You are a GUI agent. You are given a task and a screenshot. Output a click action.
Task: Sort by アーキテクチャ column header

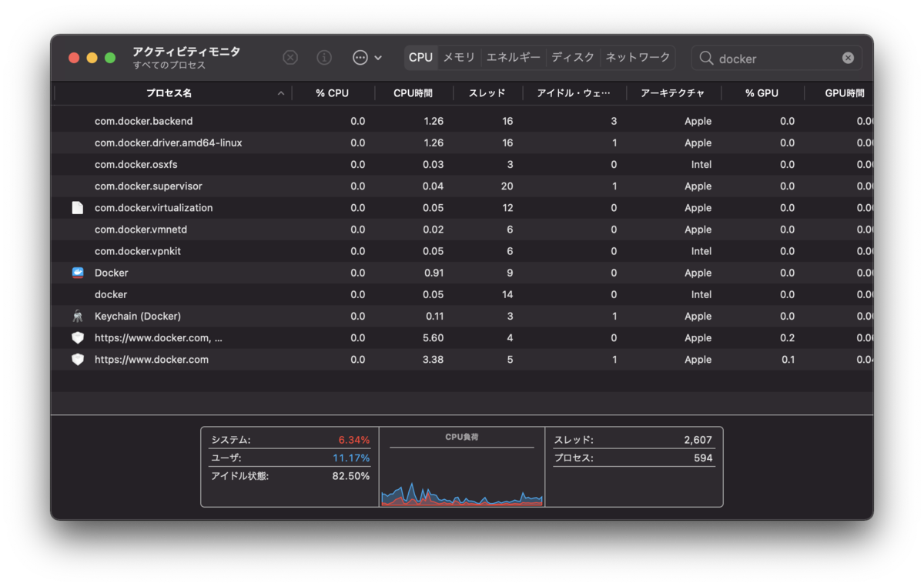point(673,93)
